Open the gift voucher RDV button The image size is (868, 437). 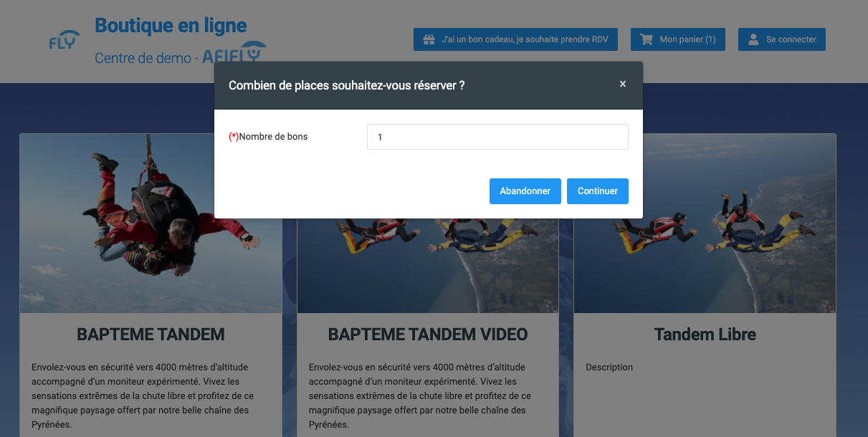click(515, 39)
